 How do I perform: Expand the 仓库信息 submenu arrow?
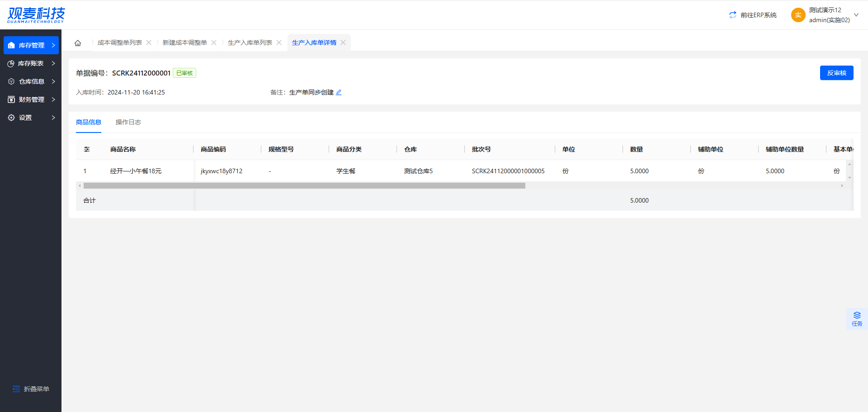pos(53,81)
